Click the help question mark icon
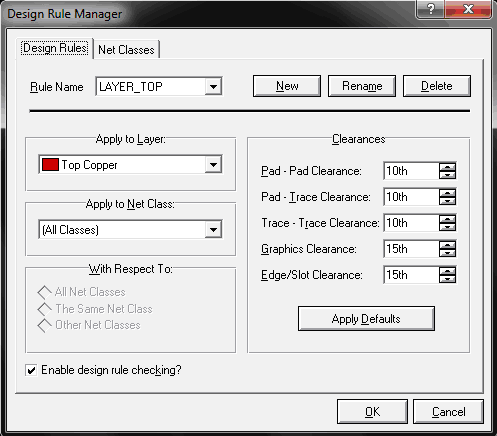 point(431,9)
